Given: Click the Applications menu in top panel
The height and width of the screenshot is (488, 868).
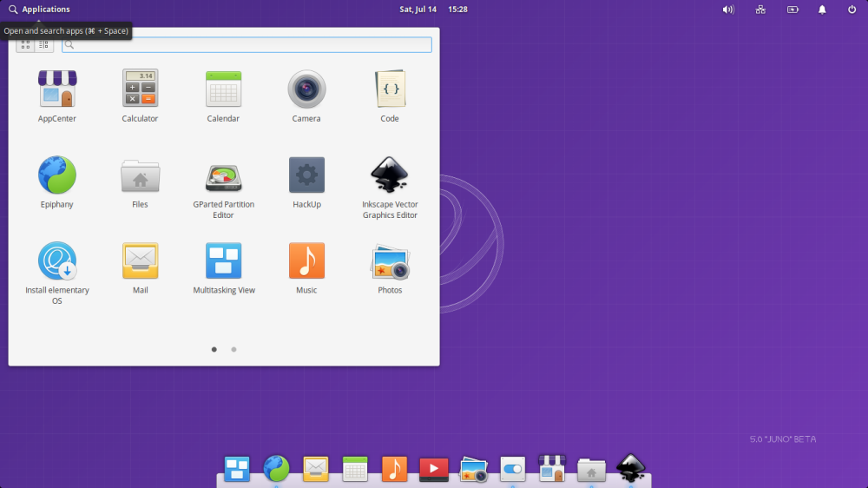Looking at the screenshot, I should (39, 10).
